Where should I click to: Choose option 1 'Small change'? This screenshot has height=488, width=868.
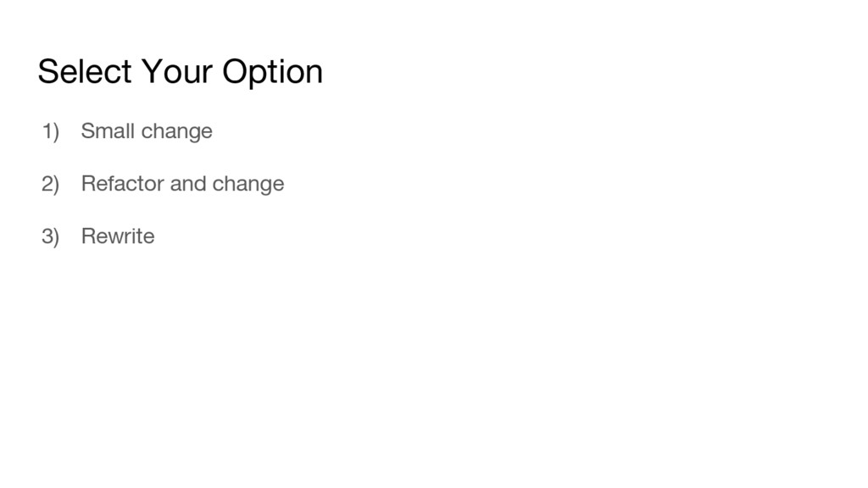pyautogui.click(x=146, y=131)
